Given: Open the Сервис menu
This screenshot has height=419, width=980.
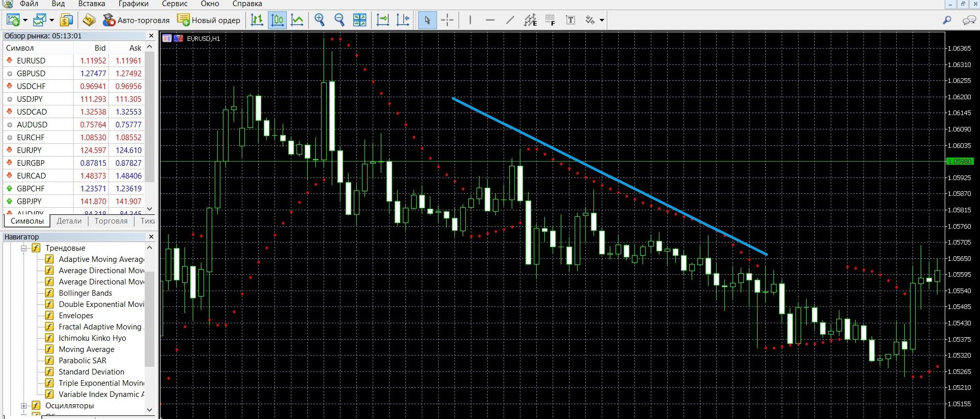Looking at the screenshot, I should (x=175, y=4).
